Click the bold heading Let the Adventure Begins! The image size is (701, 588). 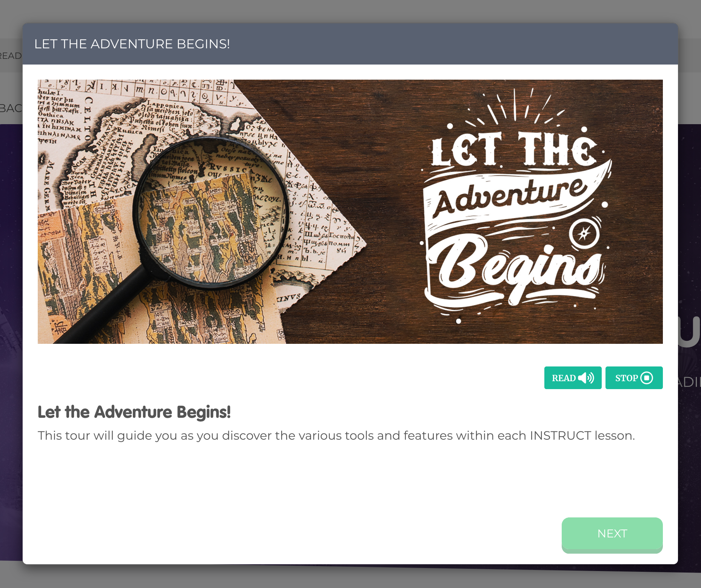coord(134,412)
